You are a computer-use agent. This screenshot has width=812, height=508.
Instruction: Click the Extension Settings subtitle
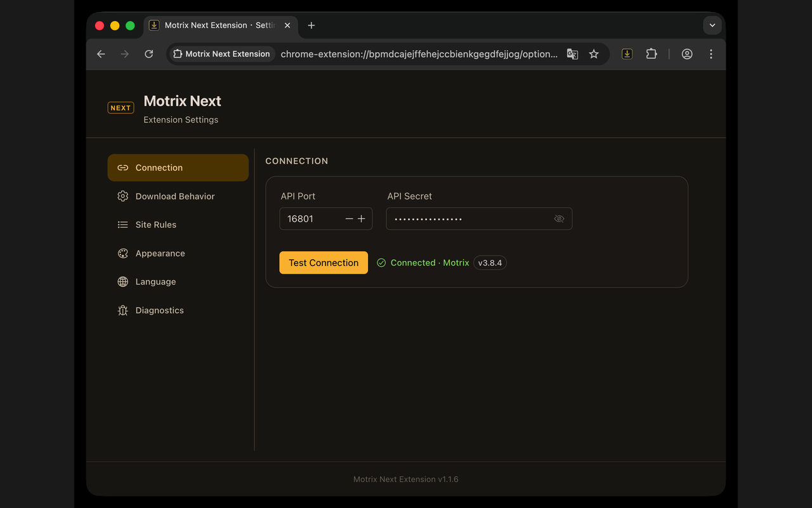[x=181, y=119]
